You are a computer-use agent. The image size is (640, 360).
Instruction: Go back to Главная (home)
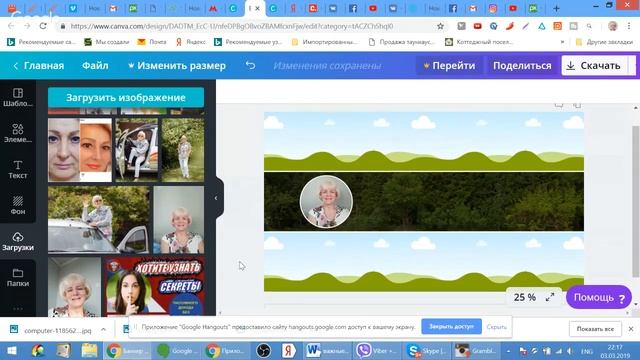coord(38,66)
